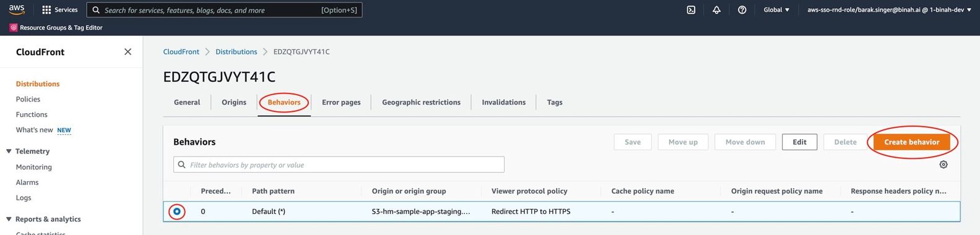Sort by Origin or origin group column

coord(409,191)
